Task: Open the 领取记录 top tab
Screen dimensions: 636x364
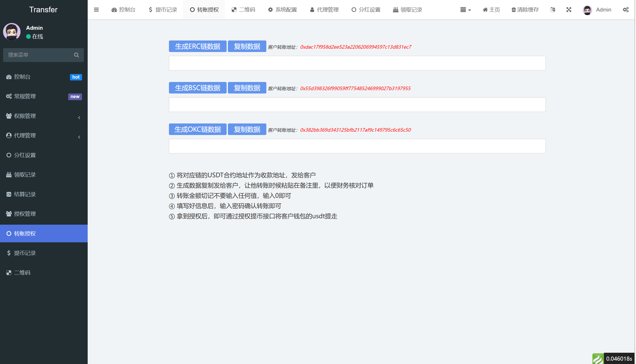Action: click(408, 10)
